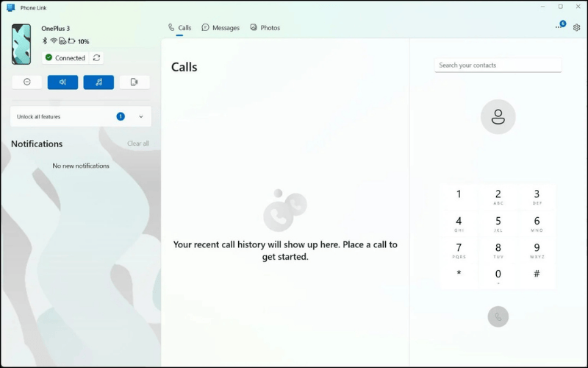Open the Settings gear icon
The width and height of the screenshot is (588, 368).
(x=576, y=27)
